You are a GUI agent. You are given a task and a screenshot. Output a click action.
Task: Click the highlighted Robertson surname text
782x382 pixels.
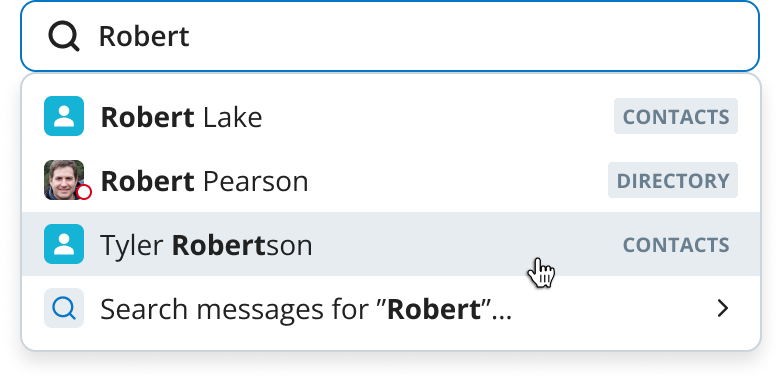pyautogui.click(x=242, y=245)
